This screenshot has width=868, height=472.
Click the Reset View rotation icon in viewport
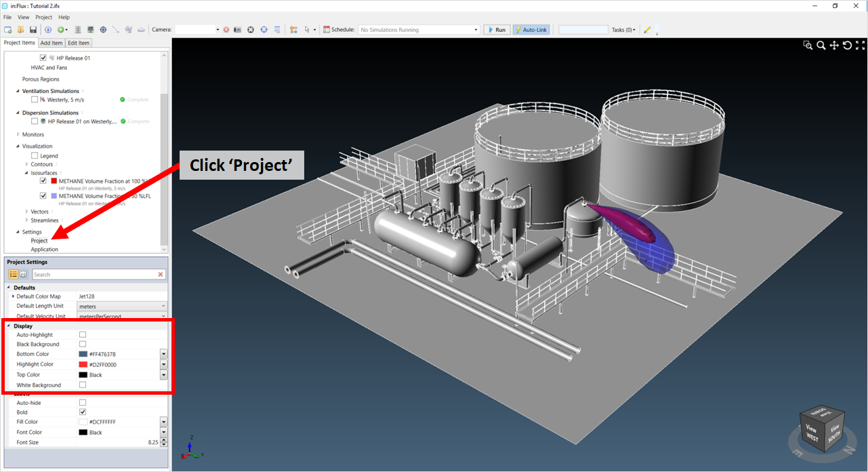point(847,45)
